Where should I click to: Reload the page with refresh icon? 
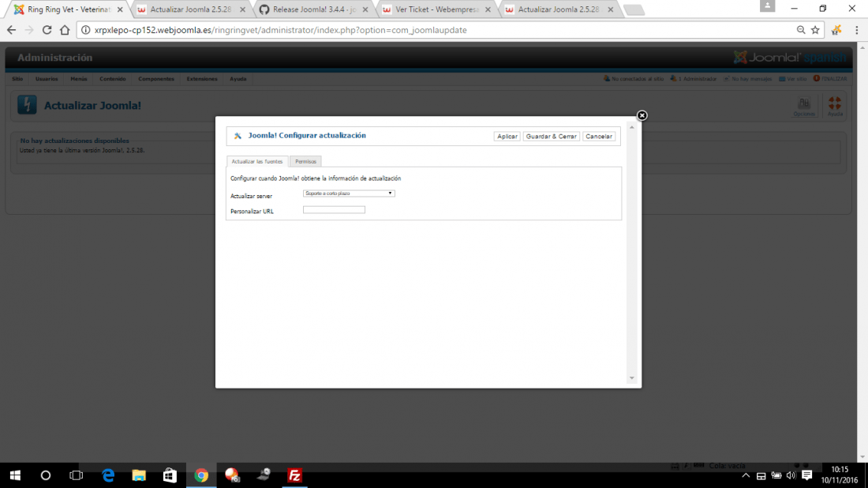click(47, 30)
